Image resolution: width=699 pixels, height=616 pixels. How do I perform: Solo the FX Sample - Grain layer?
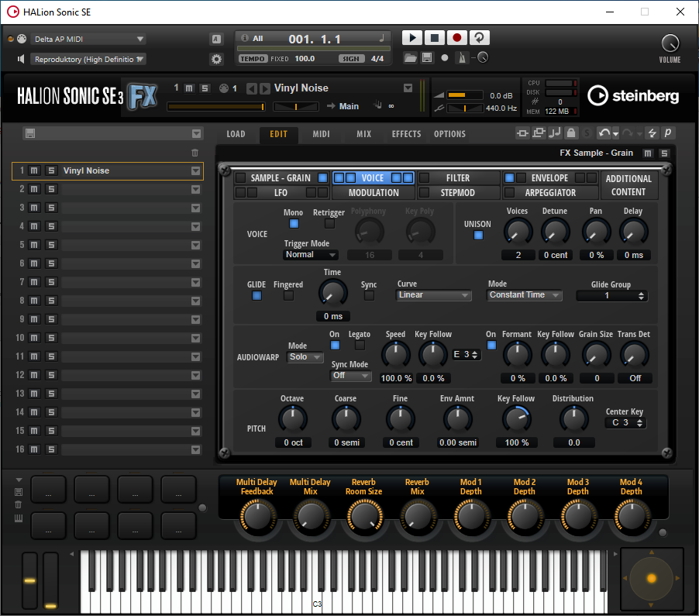tap(664, 153)
